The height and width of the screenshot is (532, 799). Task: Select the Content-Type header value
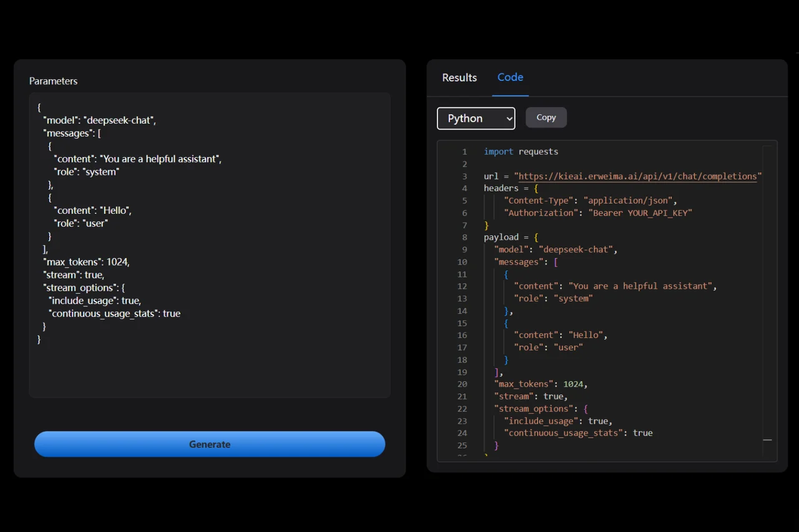coord(627,200)
